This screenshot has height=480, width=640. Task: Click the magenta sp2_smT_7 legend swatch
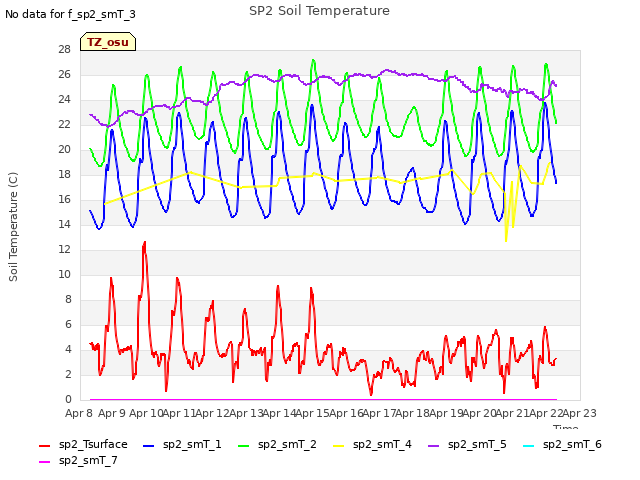44,462
